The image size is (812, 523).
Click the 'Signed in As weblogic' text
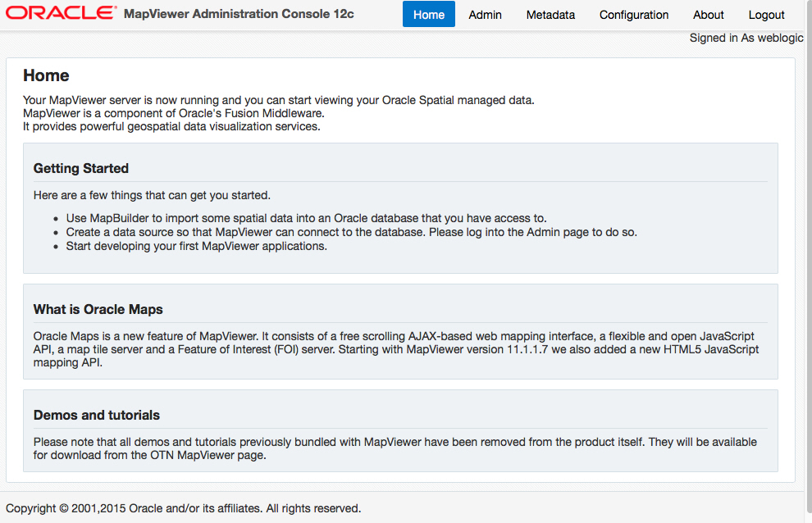746,38
